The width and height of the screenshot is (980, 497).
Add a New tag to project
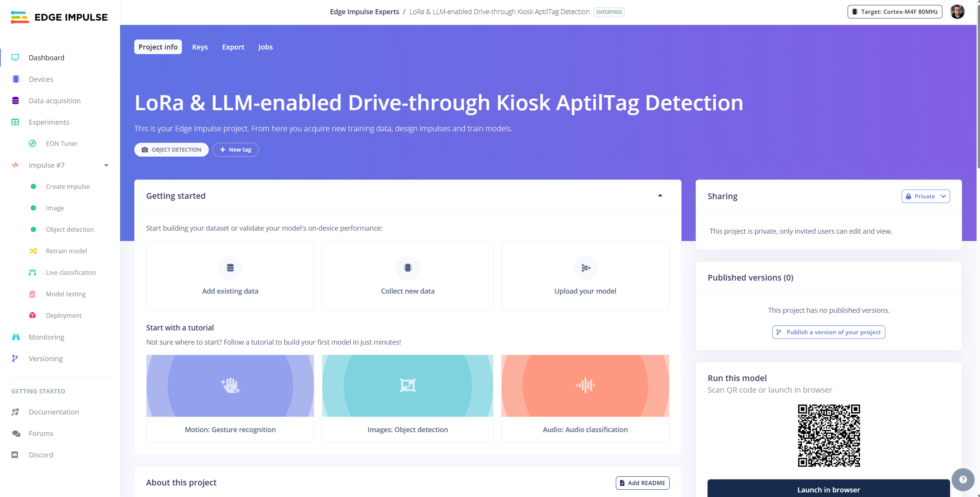pyautogui.click(x=236, y=150)
